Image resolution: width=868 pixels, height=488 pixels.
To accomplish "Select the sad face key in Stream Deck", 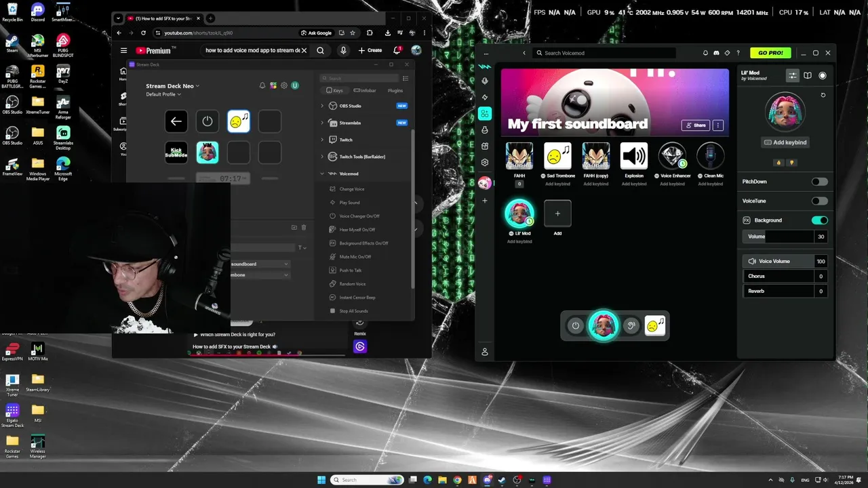I will click(239, 121).
